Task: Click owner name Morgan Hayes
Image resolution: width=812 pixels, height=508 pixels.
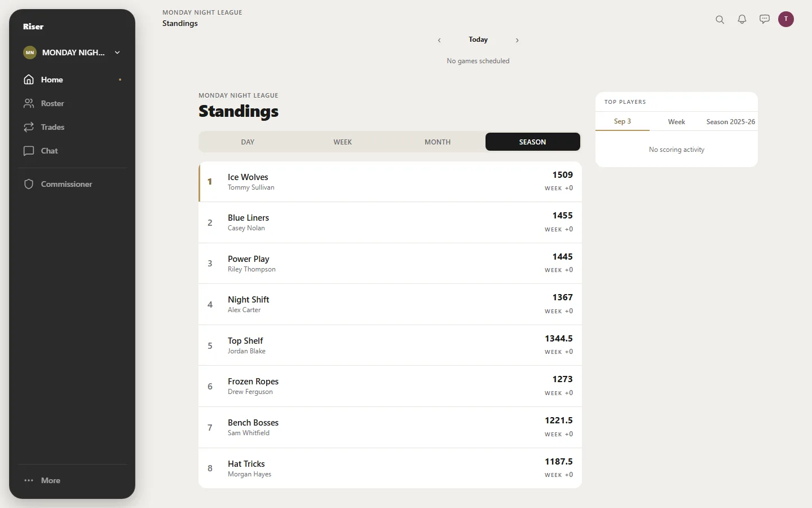Action: pos(249,474)
